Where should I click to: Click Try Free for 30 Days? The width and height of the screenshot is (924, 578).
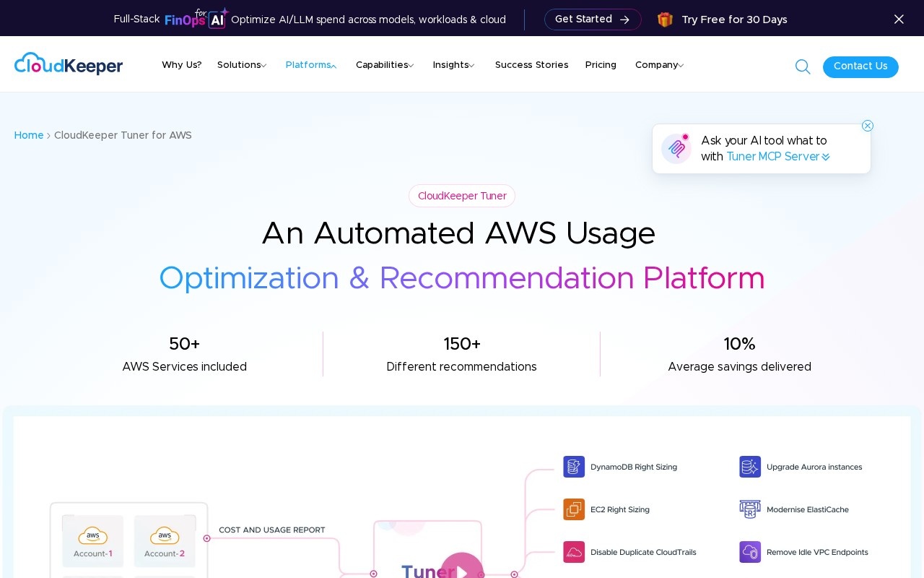point(734,20)
